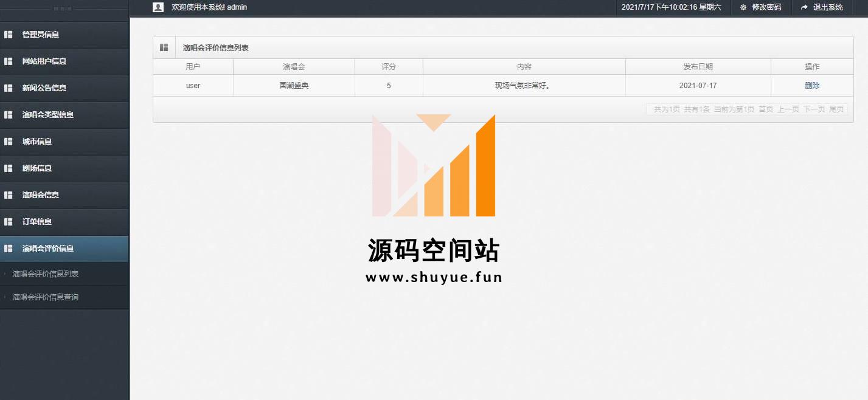
Task: Click the 共有1条 pagination text
Action: pos(696,109)
